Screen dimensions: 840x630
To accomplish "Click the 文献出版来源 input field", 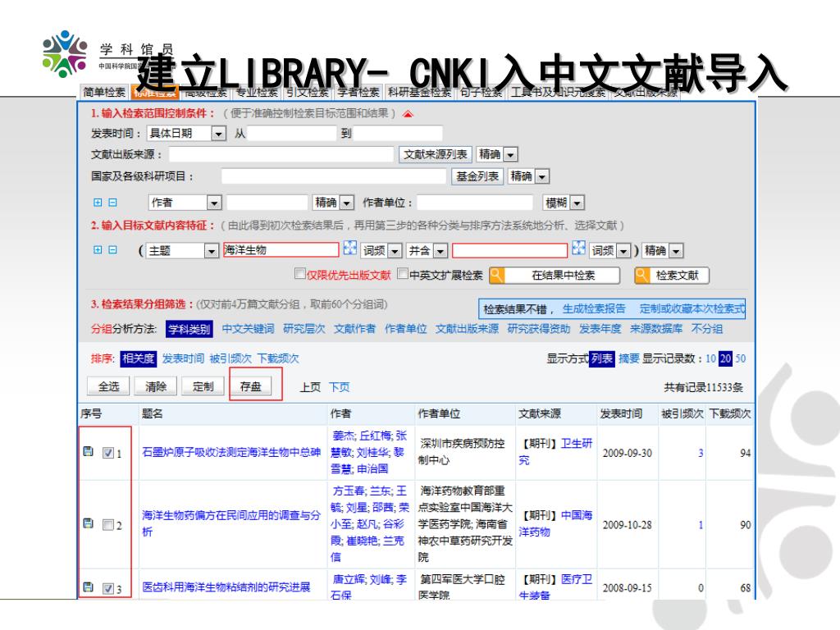I will point(281,154).
